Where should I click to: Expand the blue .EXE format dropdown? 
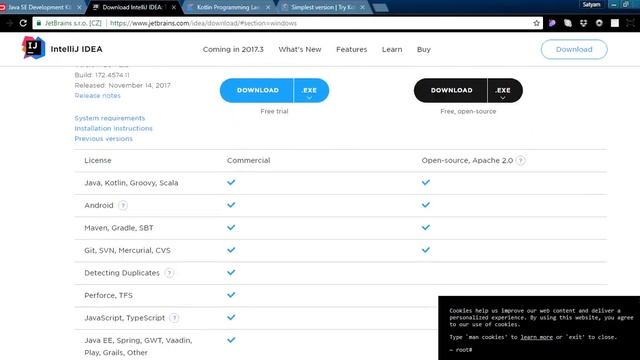(x=311, y=91)
